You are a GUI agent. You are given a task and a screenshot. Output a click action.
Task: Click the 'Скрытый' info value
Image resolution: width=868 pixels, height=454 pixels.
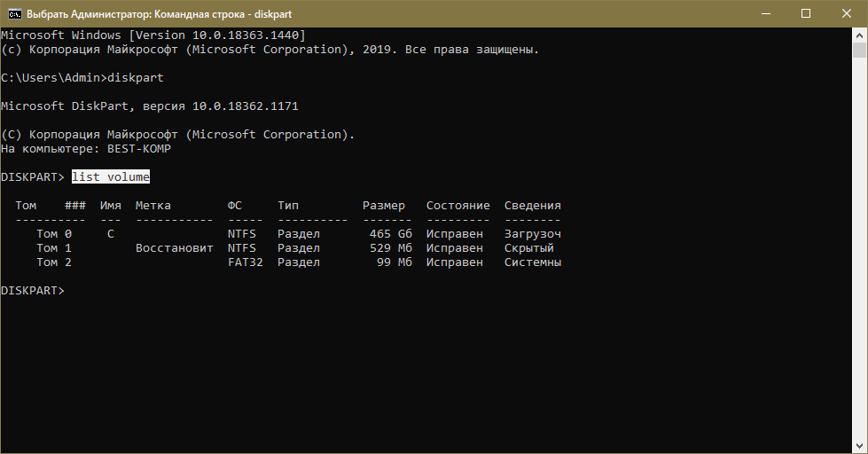[x=529, y=248]
